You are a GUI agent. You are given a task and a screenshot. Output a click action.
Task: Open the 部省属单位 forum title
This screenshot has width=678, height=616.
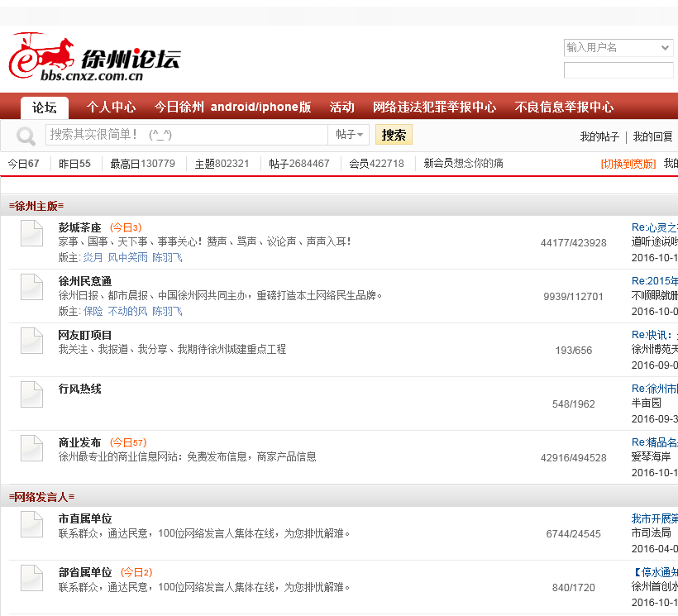[85, 572]
